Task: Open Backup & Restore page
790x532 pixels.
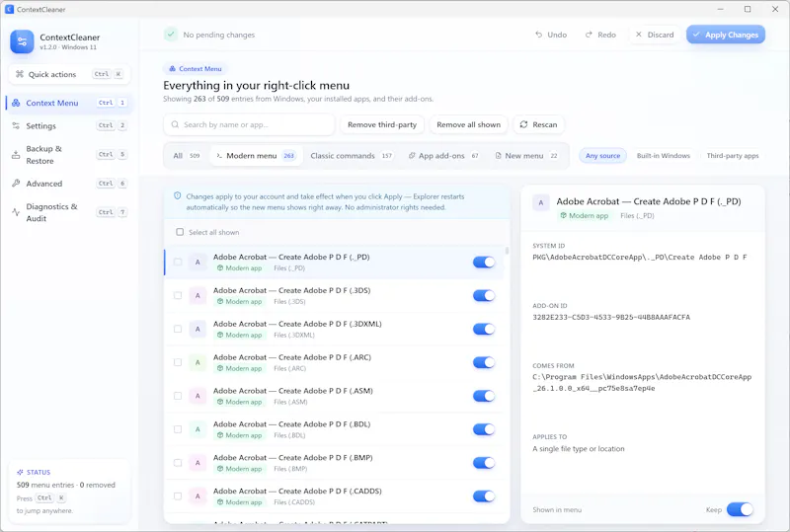Action: [x=69, y=155]
